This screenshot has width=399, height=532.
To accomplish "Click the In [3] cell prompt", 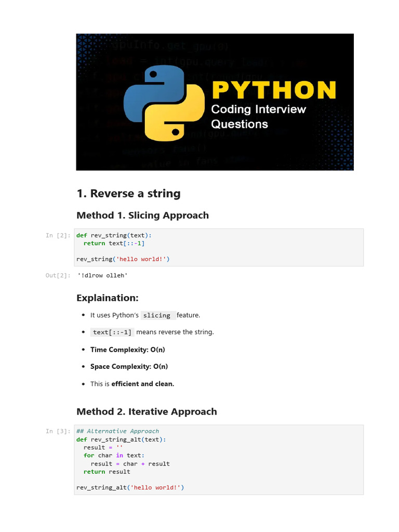I will 57,431.
